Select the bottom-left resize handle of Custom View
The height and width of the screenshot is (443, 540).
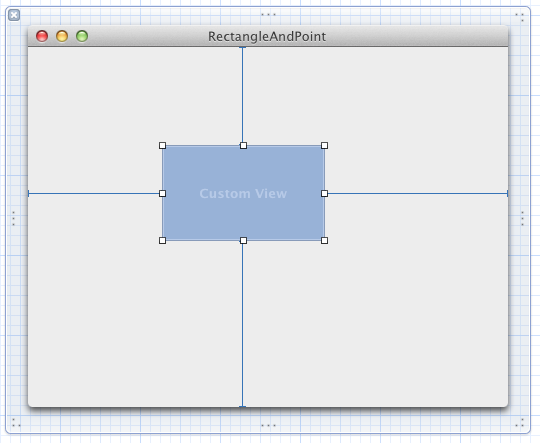tap(163, 240)
